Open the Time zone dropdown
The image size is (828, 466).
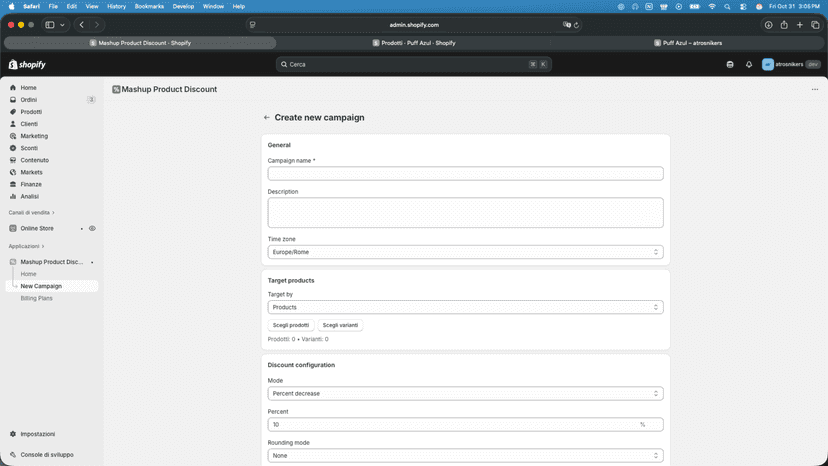tap(465, 252)
